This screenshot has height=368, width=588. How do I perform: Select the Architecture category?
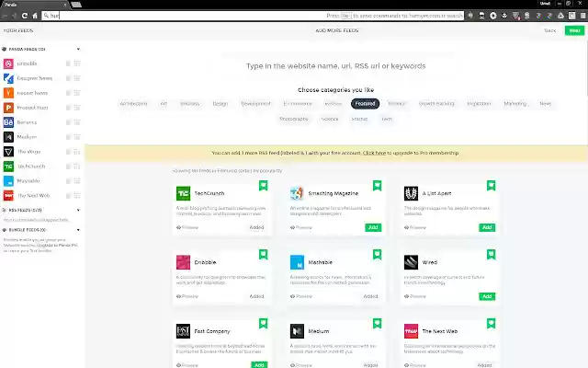coord(133,104)
